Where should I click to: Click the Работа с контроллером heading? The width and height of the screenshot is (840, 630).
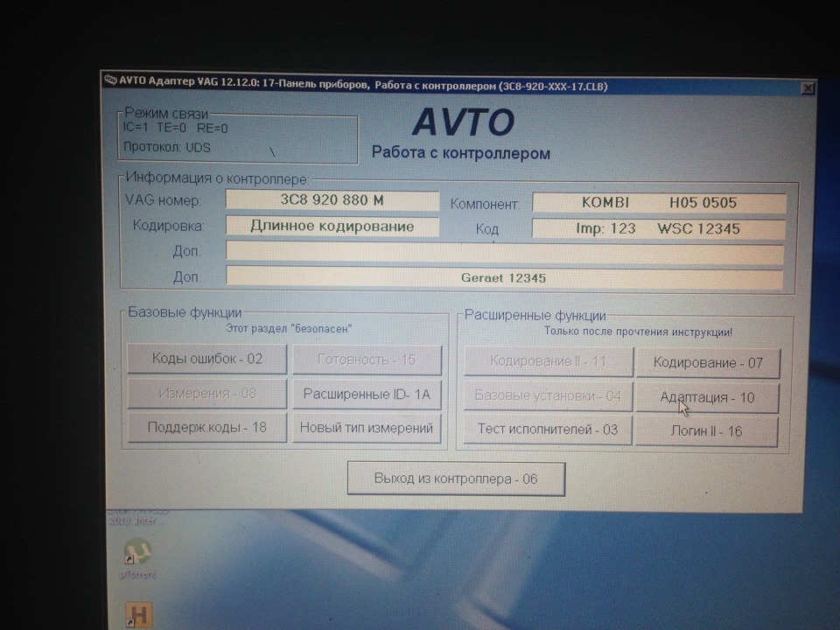(x=461, y=153)
